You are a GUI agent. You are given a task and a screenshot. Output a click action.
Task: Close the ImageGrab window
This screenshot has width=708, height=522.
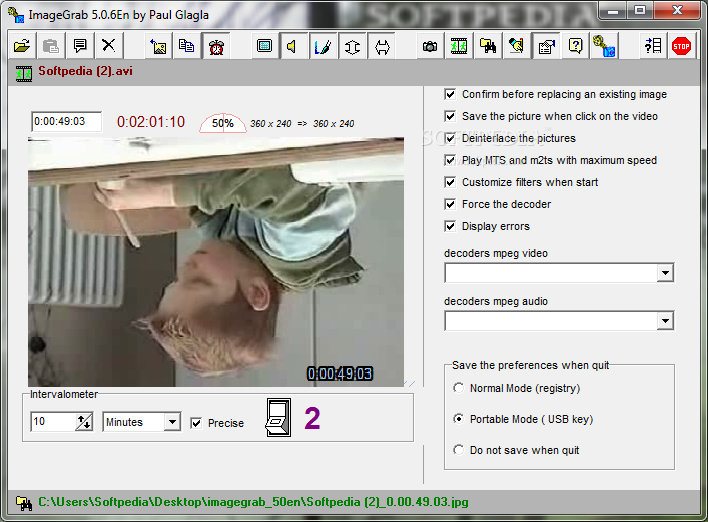click(677, 11)
